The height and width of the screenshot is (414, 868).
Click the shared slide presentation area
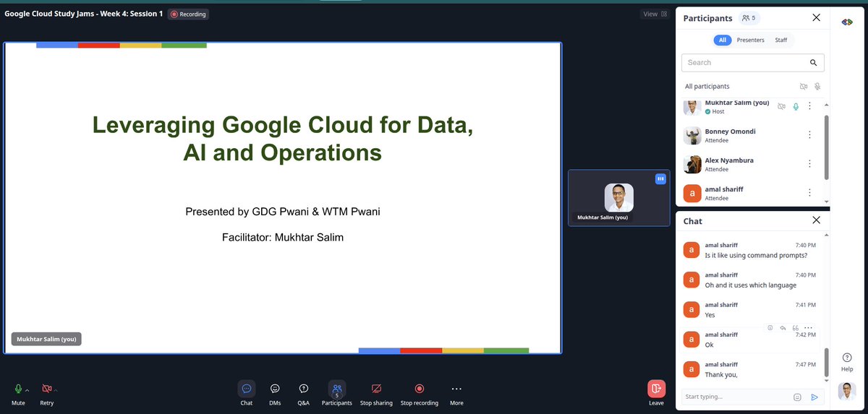283,198
